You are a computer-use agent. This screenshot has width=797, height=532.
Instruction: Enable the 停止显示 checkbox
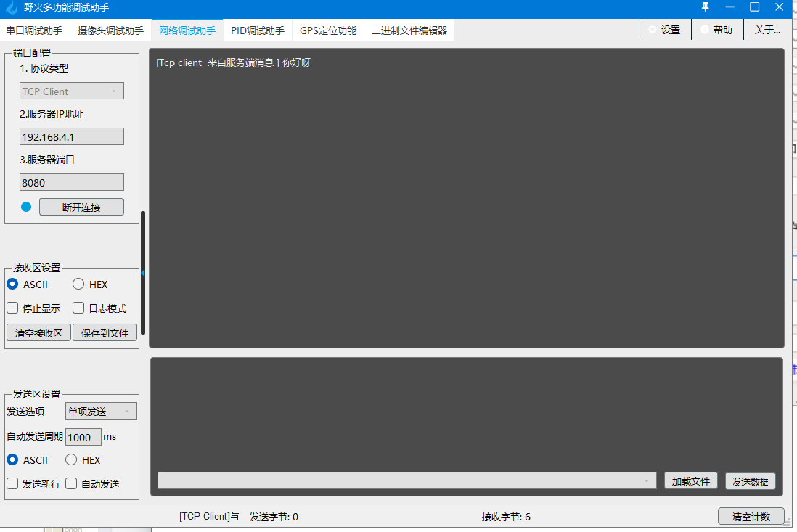click(12, 308)
